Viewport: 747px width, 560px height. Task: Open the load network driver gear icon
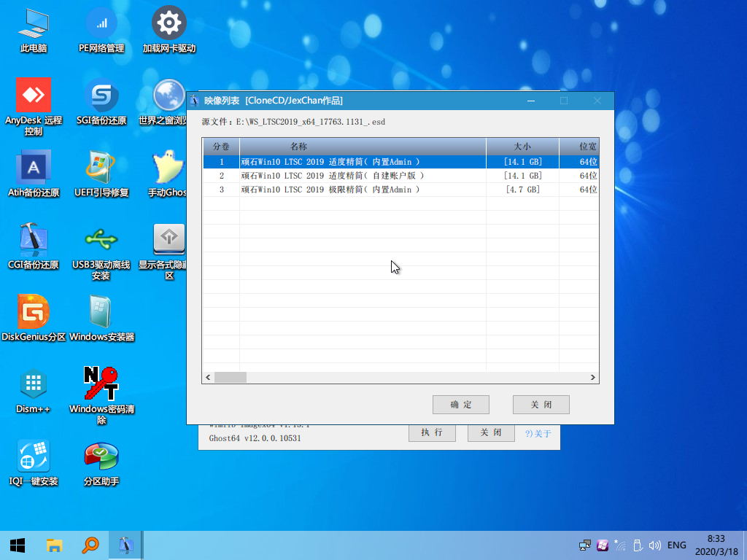tap(169, 25)
